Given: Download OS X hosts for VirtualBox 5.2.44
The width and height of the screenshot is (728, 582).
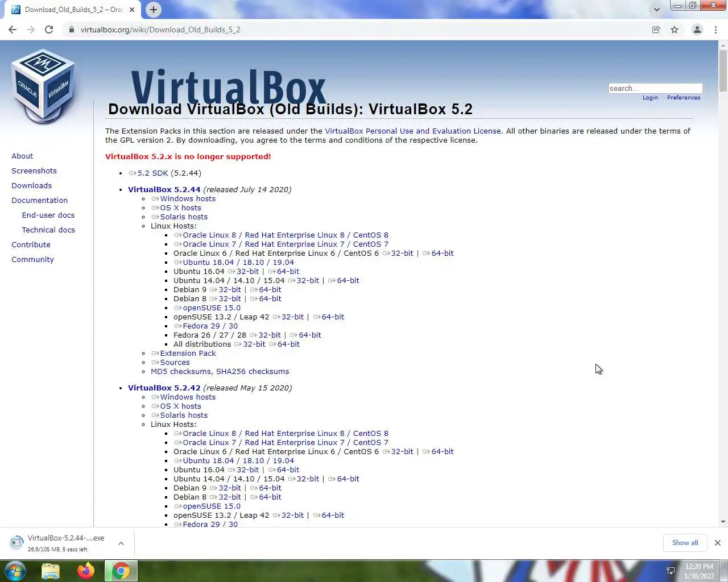Looking at the screenshot, I should click(176, 208).
